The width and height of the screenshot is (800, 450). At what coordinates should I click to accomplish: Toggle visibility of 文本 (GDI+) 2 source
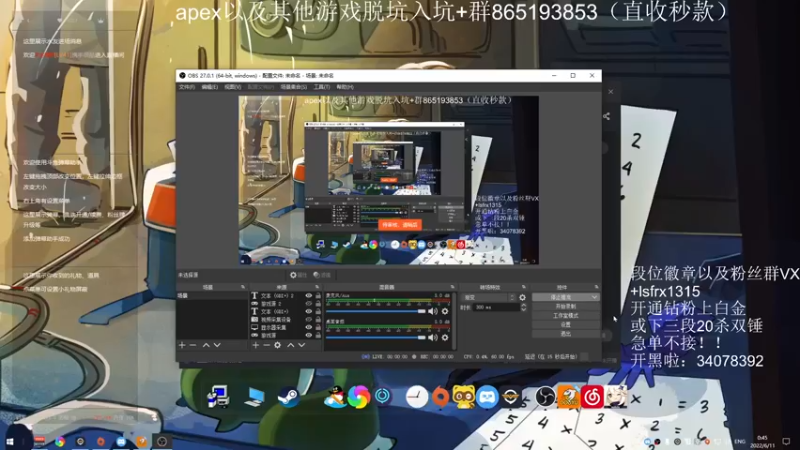(x=309, y=296)
